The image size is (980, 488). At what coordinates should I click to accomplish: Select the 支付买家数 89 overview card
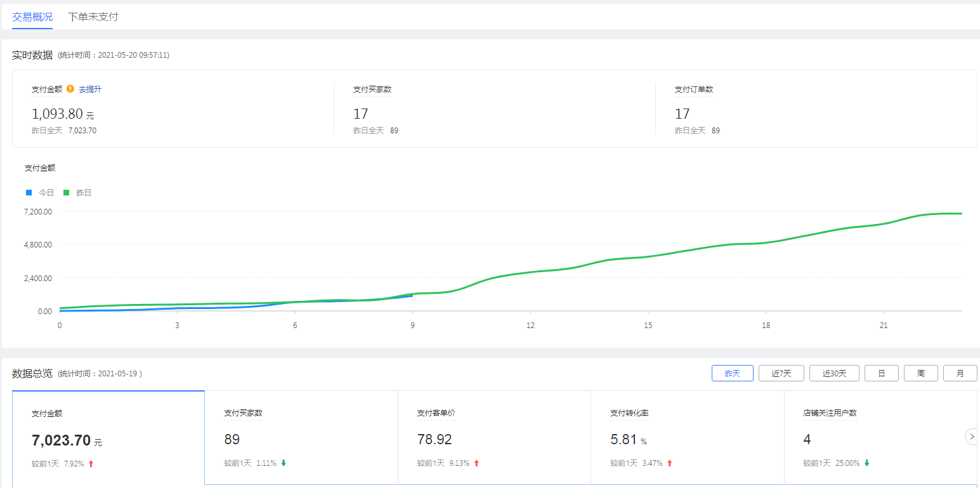click(x=301, y=438)
